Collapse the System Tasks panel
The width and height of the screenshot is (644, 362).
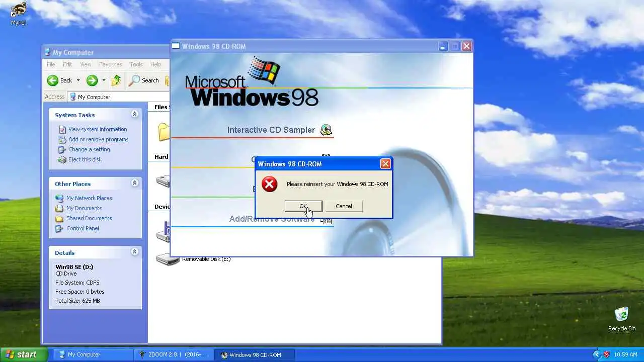[x=134, y=114]
